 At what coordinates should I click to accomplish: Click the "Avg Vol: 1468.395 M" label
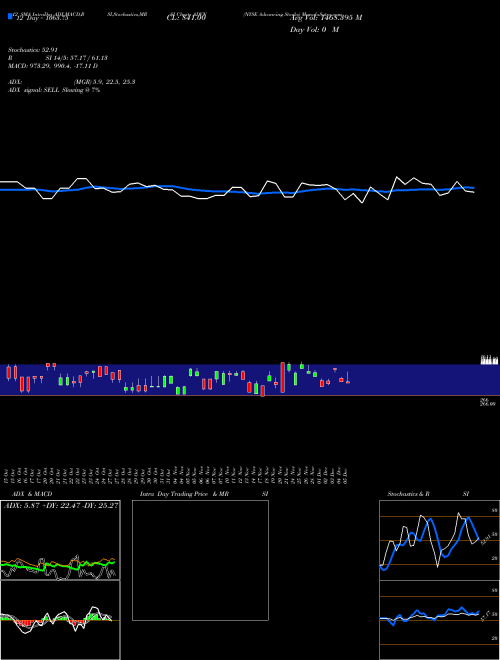[x=326, y=18]
